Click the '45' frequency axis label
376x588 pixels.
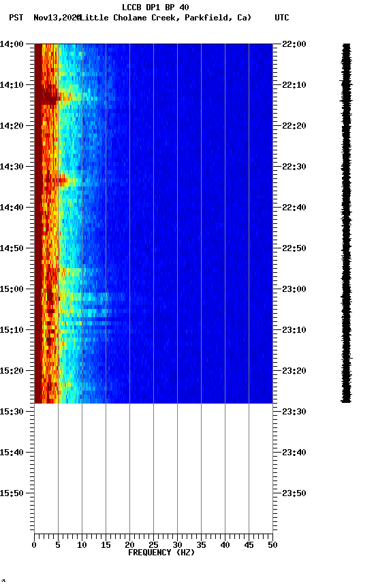pyautogui.click(x=249, y=545)
